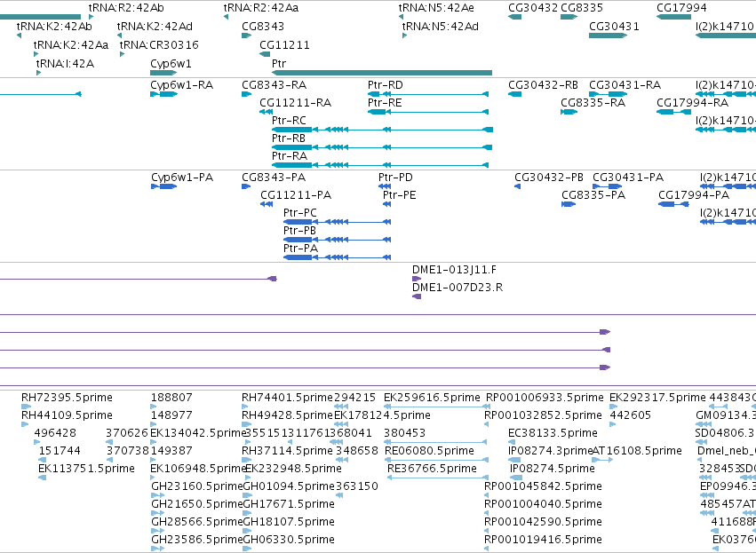Click the tRNA:R2:42Aa label
756x553 pixels.
261,8
